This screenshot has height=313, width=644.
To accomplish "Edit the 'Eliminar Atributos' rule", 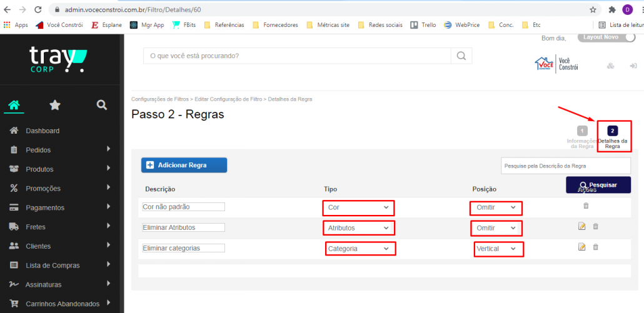I will 582,227.
